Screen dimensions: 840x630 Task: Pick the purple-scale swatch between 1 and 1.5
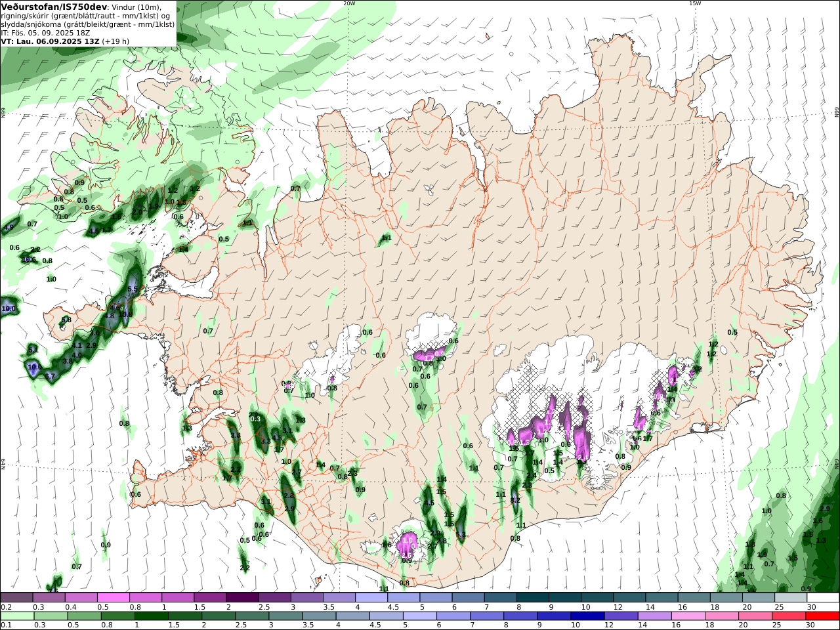click(178, 598)
